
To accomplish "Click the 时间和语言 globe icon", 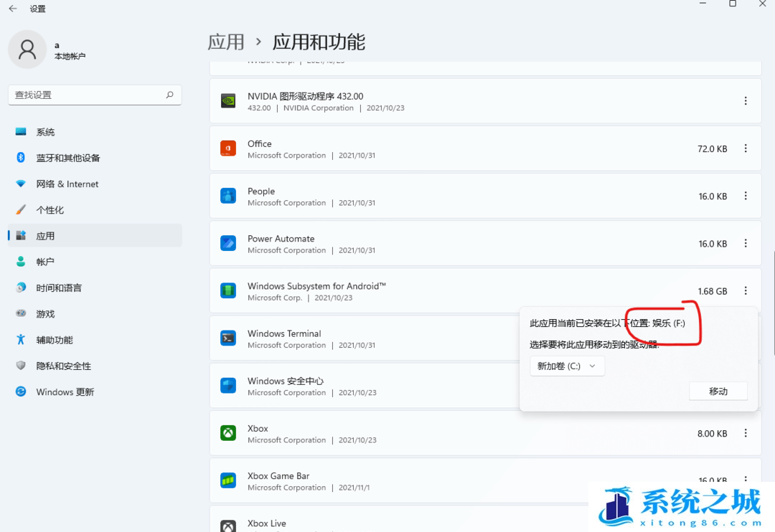I will coord(21,288).
